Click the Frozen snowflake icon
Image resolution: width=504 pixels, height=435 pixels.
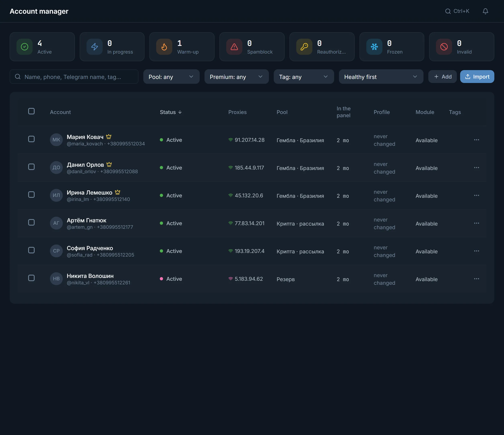coord(374,47)
